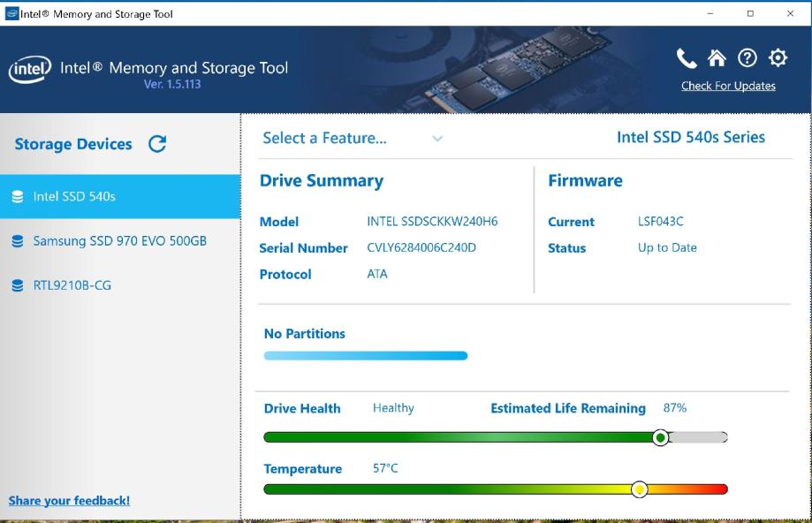The width and height of the screenshot is (812, 523).
Task: Open the settings gear icon
Action: (x=778, y=58)
